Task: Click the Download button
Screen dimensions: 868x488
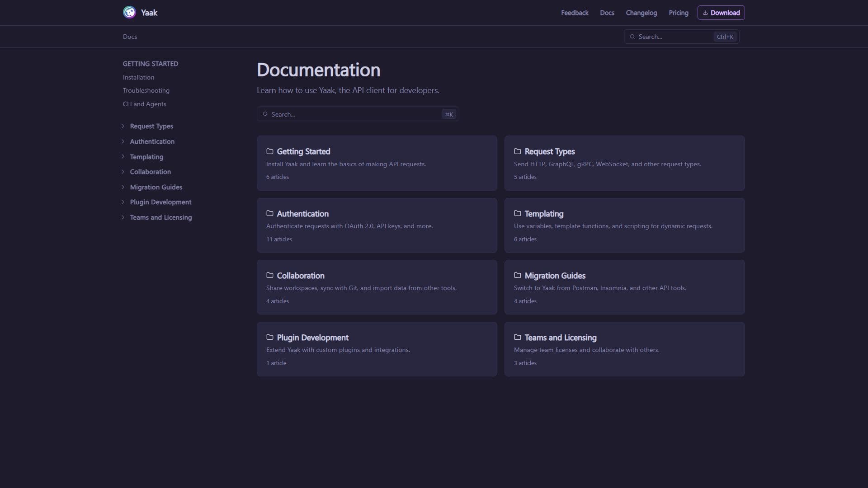Action: click(721, 13)
